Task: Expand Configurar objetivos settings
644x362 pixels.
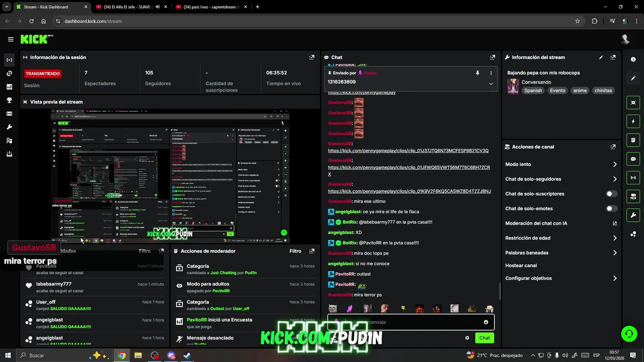Action: coord(615,279)
